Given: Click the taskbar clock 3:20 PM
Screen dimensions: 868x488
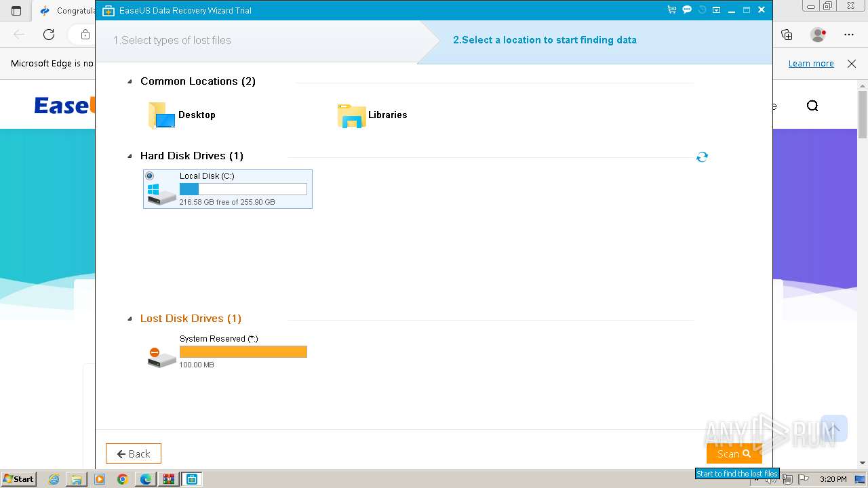Looking at the screenshot, I should [x=833, y=479].
